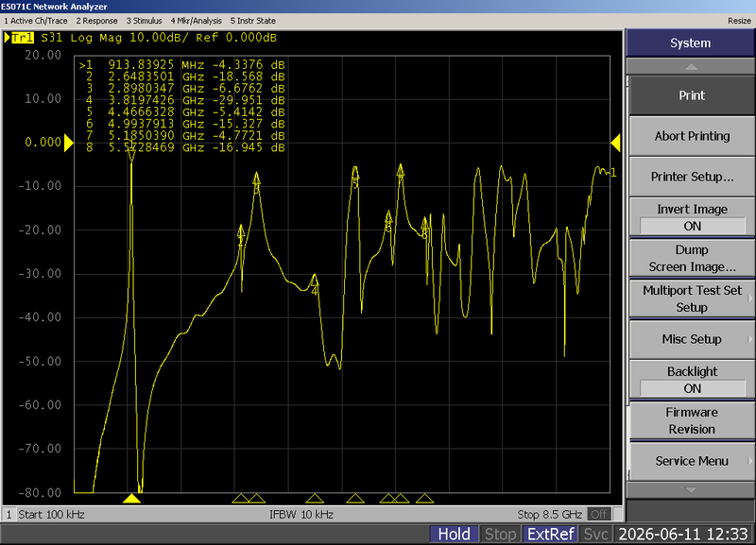Image resolution: width=756 pixels, height=545 pixels.
Task: Click the right reference level pointer
Action: (616, 143)
